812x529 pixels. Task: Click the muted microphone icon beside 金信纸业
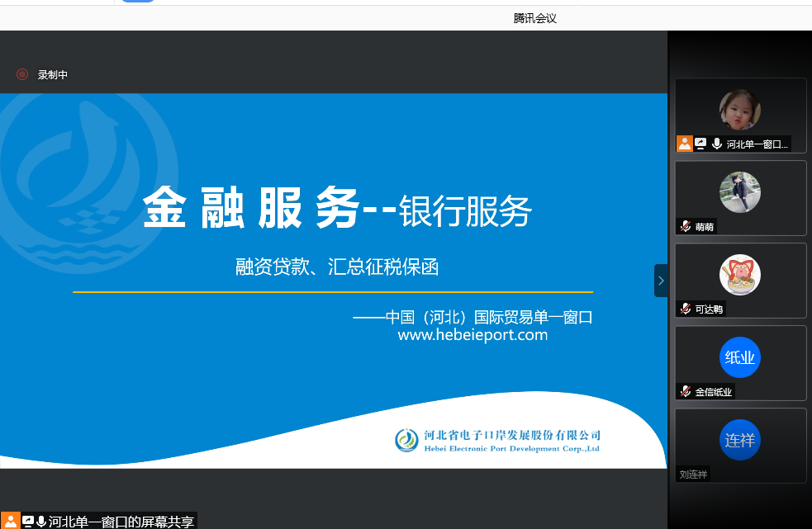pos(686,391)
